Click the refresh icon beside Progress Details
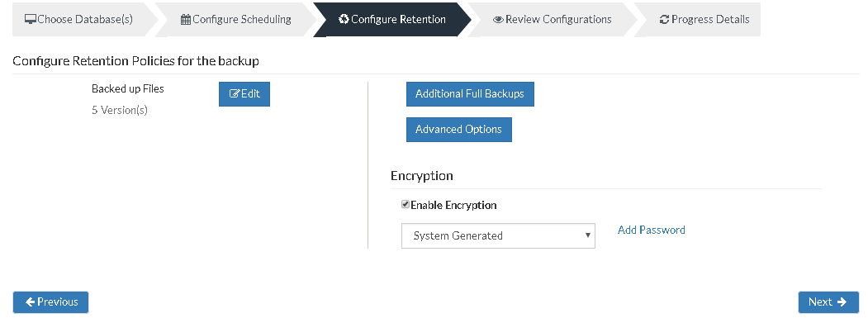 (664, 19)
